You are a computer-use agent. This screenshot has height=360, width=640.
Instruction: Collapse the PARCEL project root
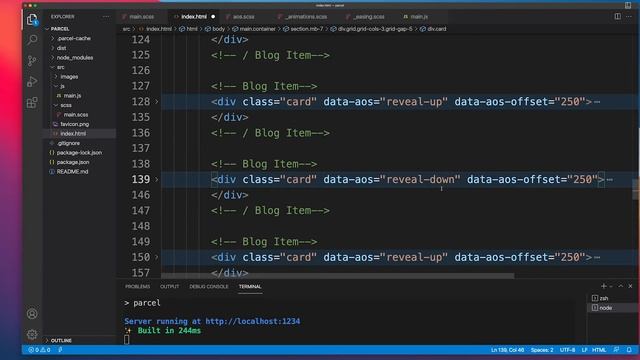[x=47, y=29]
